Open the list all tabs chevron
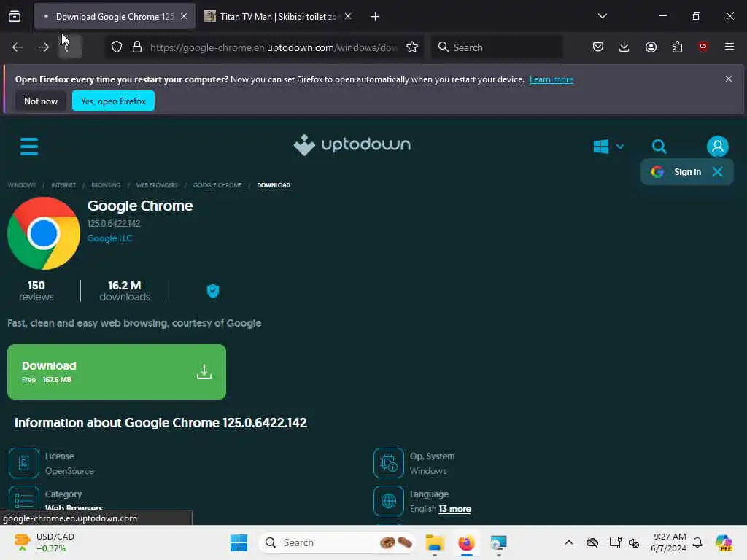Screen dimensions: 747x560 point(602,16)
